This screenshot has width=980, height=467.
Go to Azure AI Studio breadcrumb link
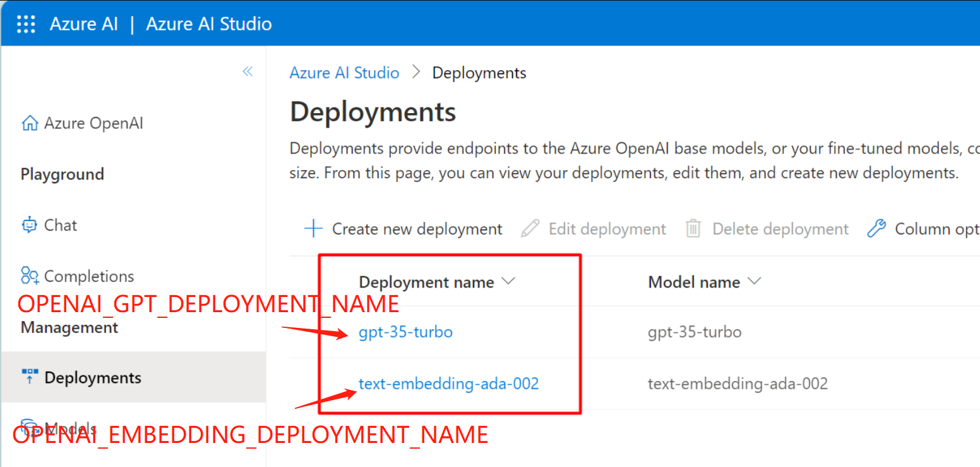(344, 73)
